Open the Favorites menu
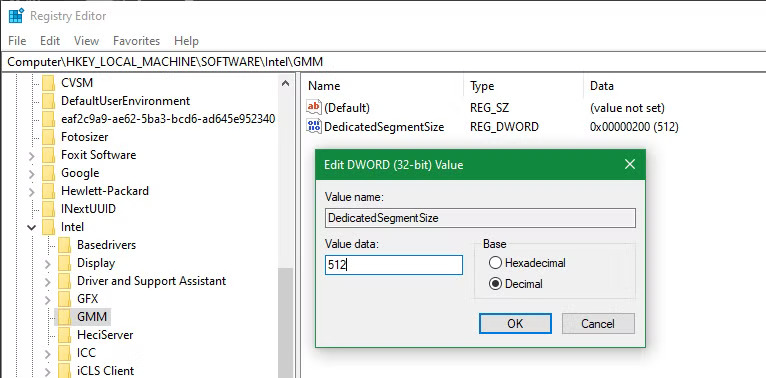Viewport: 766px width, 378px height. pos(136,41)
